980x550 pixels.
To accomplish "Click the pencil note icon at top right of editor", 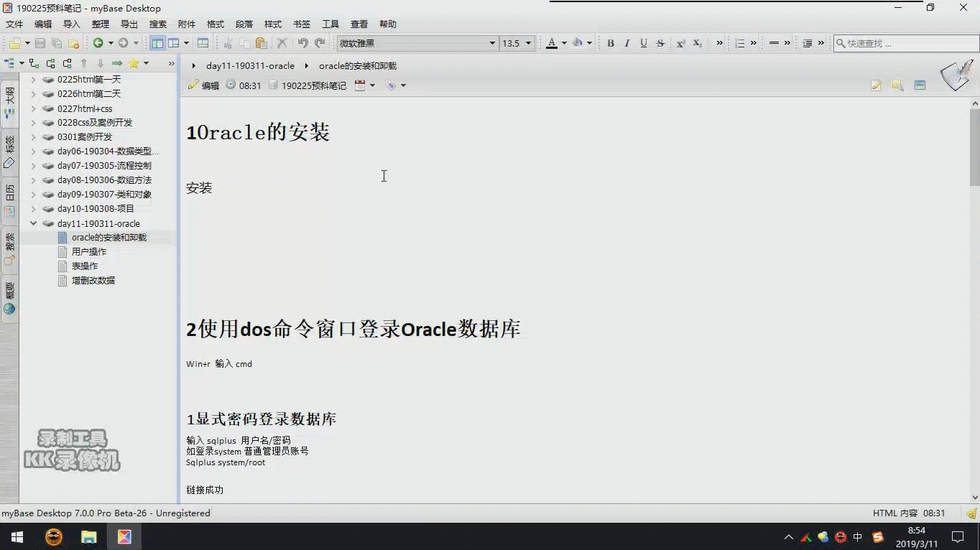I will 877,85.
